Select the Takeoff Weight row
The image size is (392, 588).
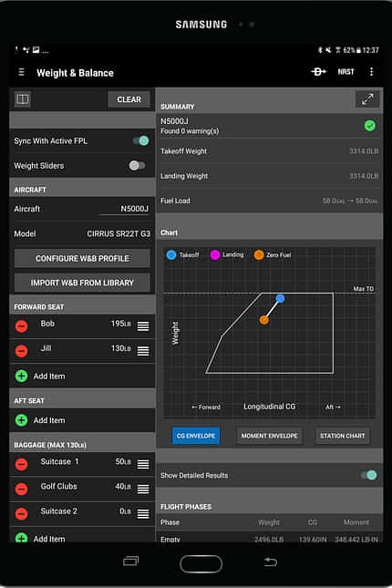coord(269,151)
